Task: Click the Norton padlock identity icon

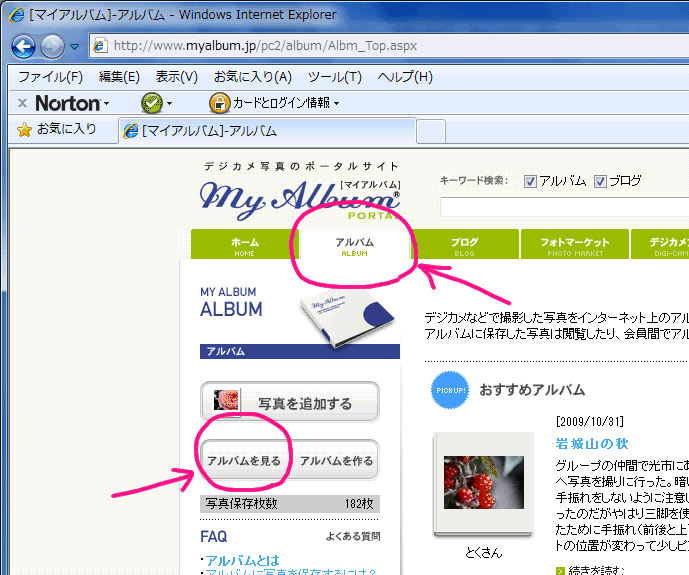Action: point(220,103)
